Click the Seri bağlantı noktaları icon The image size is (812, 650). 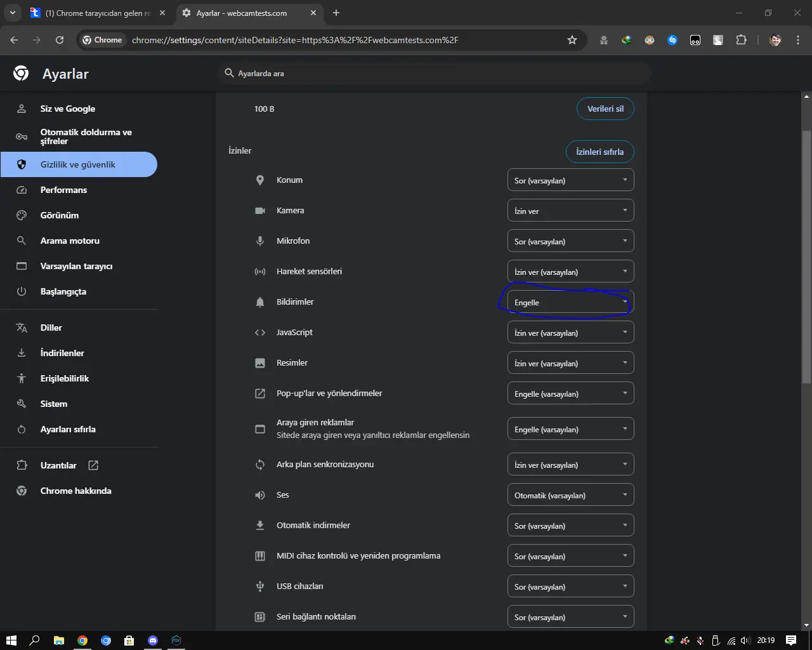click(x=260, y=617)
